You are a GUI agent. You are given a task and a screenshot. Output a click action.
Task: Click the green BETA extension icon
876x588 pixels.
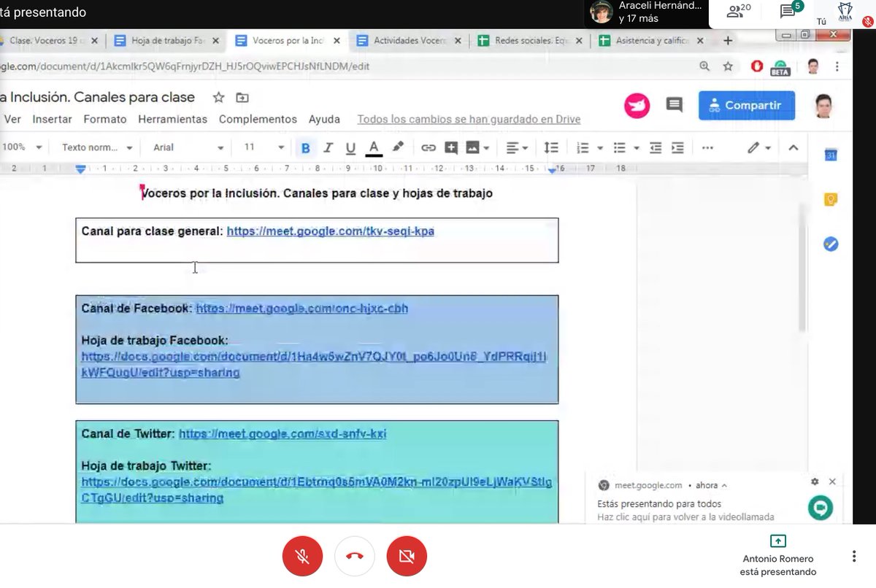pyautogui.click(x=780, y=68)
